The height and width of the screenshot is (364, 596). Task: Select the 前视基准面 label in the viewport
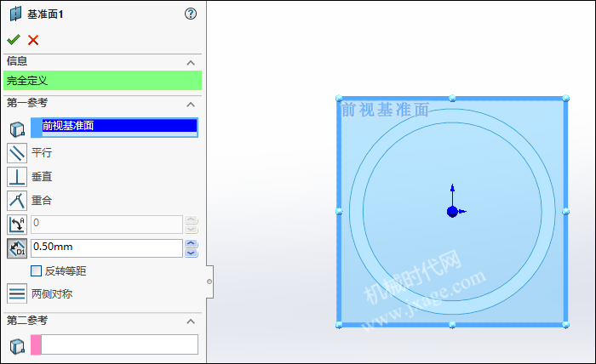pos(386,110)
